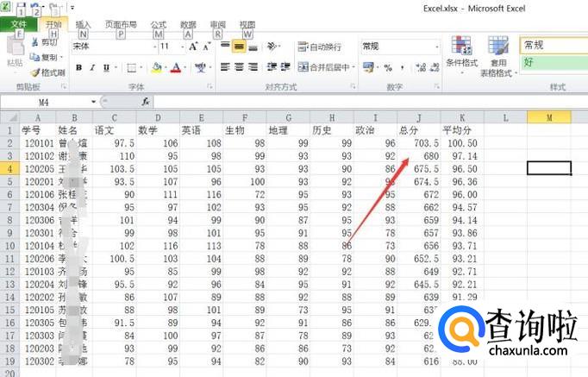Switch to the 审阅 Review tab
This screenshot has height=377, width=588.
(x=218, y=25)
